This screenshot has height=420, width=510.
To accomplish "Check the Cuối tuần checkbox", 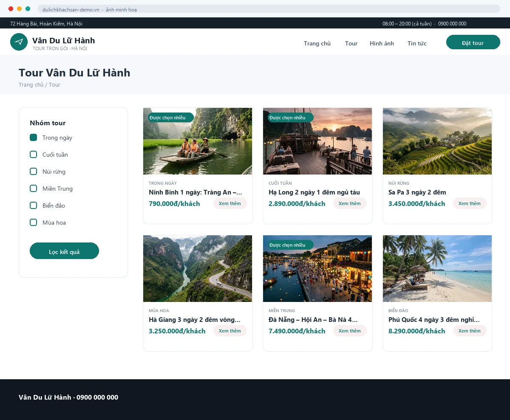I will (34, 155).
